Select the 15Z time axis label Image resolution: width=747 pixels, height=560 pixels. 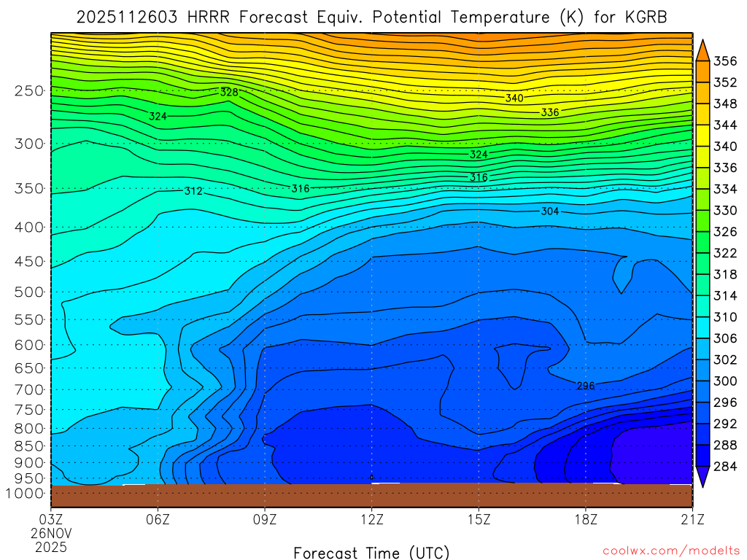pyautogui.click(x=479, y=519)
